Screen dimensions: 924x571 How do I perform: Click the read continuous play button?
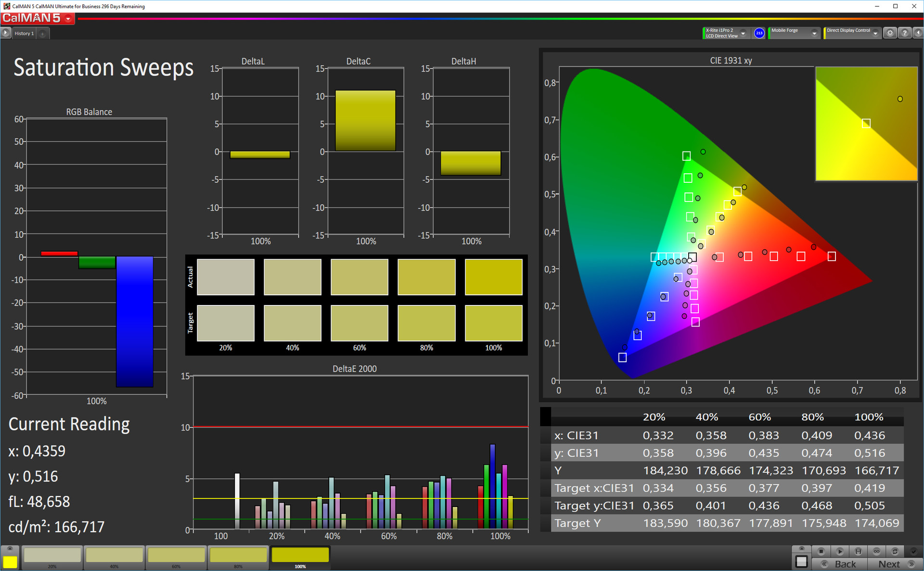tap(840, 551)
